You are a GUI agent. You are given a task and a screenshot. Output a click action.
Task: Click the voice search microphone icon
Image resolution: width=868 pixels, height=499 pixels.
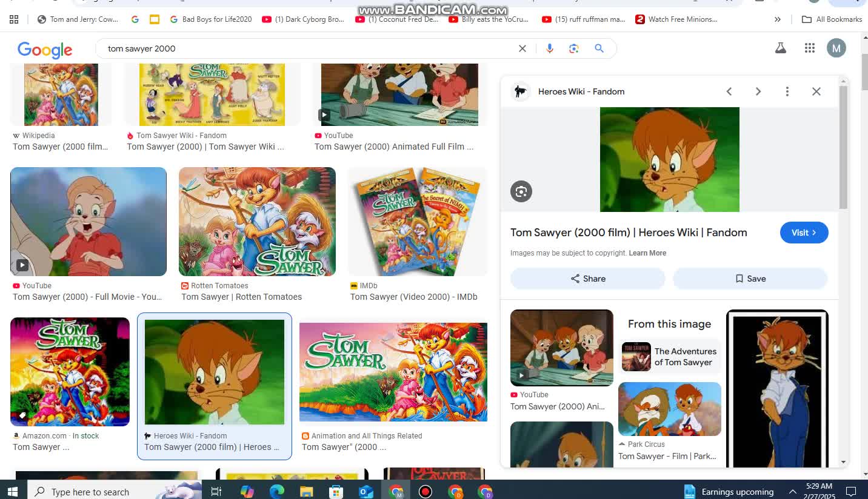click(x=550, y=48)
